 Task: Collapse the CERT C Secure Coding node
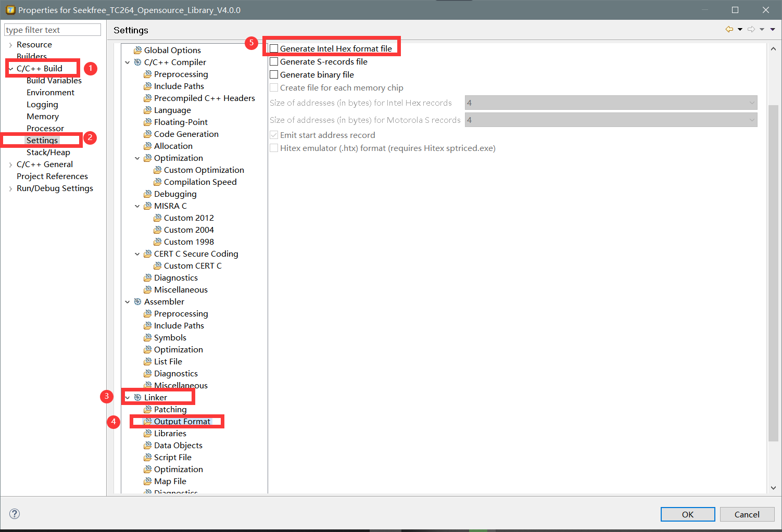click(x=137, y=254)
